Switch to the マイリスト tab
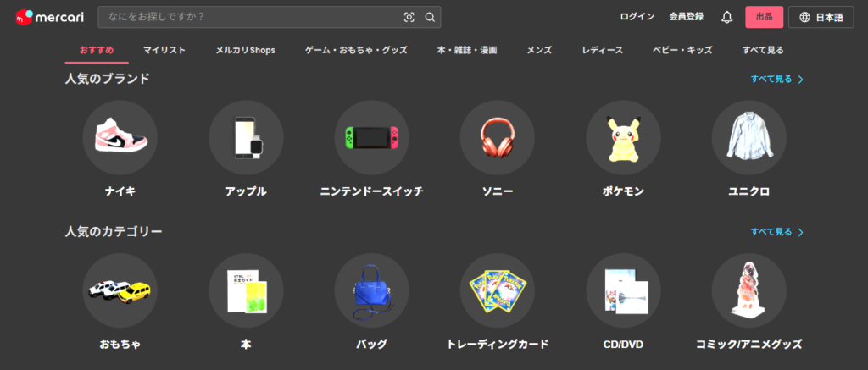This screenshot has height=370, width=868. pos(164,50)
